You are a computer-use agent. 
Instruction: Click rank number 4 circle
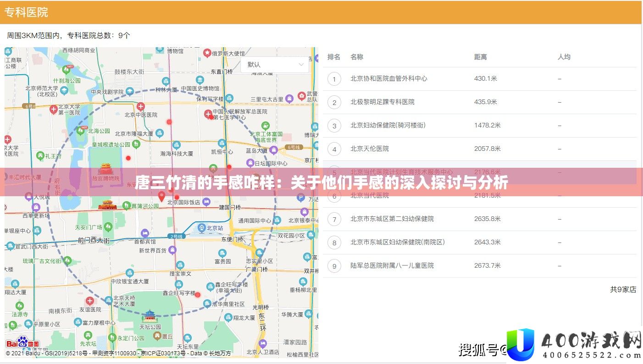point(334,149)
